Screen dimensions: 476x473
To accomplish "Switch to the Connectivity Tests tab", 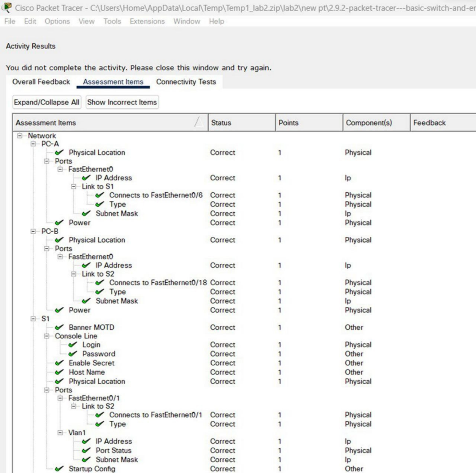I will (x=186, y=82).
